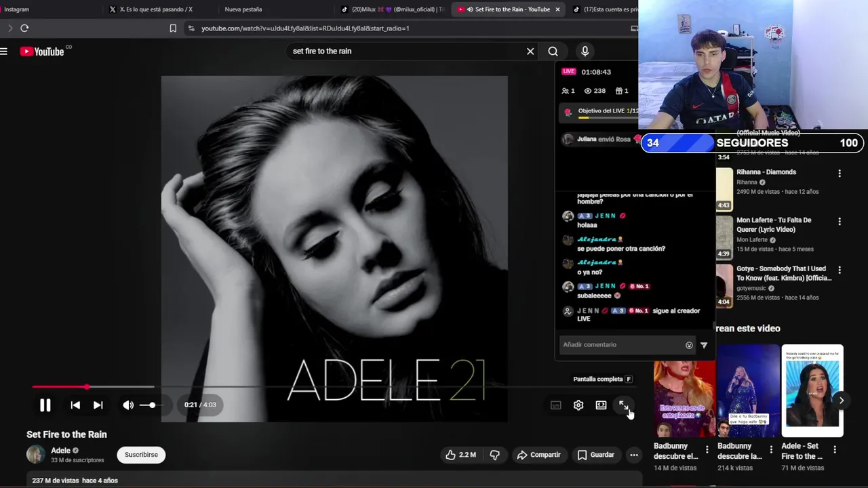The width and height of the screenshot is (868, 488).
Task: Open options for 14 M vistas short
Action: (x=707, y=449)
